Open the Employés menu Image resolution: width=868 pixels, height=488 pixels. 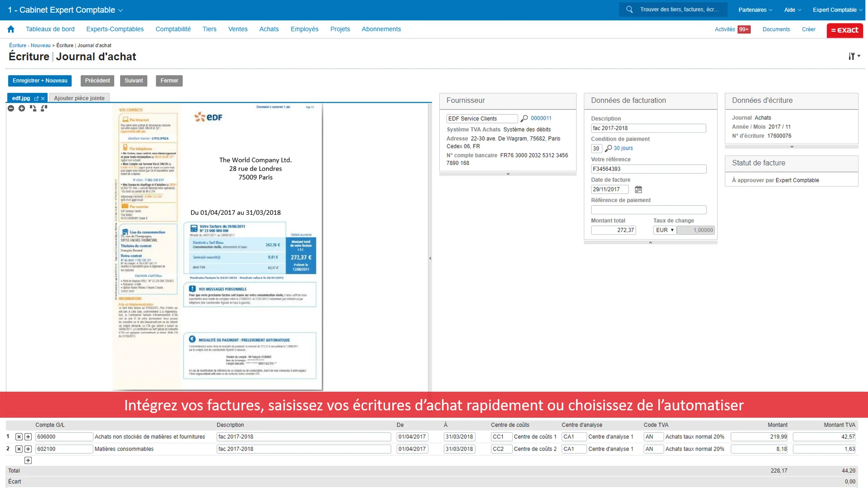[305, 29]
